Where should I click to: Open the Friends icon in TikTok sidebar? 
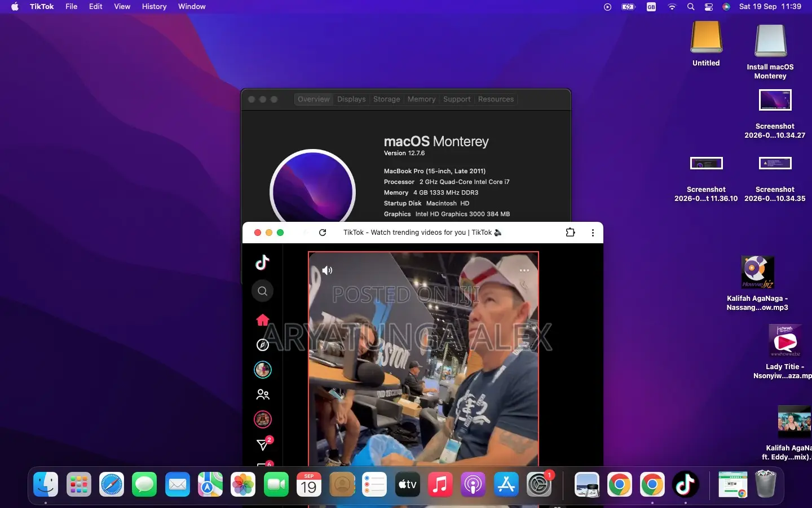click(262, 395)
